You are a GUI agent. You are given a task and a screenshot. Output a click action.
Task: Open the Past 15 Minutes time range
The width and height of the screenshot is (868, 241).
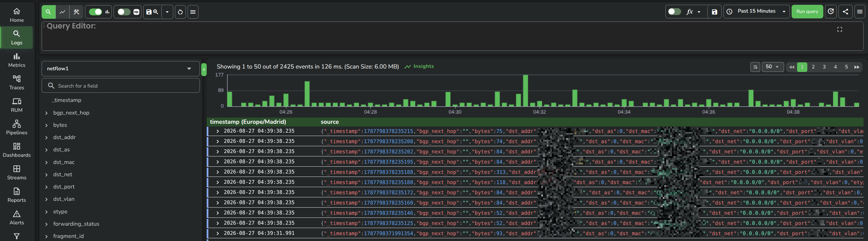click(x=756, y=12)
